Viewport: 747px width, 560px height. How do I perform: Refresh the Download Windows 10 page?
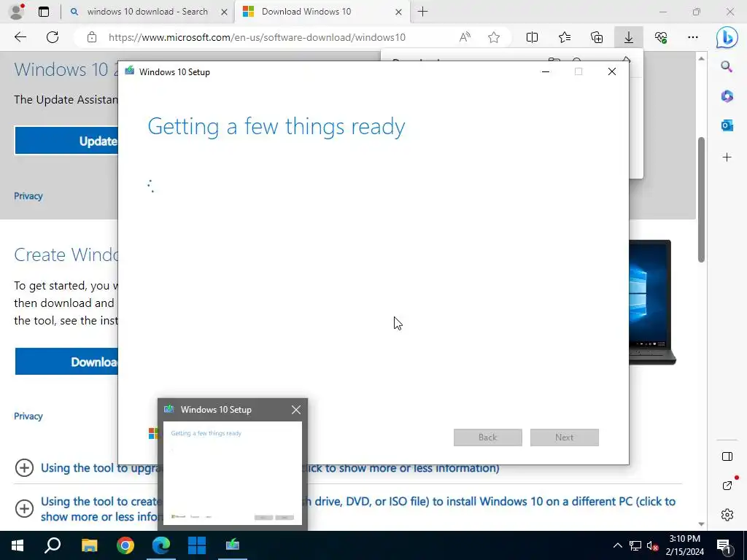(53, 37)
